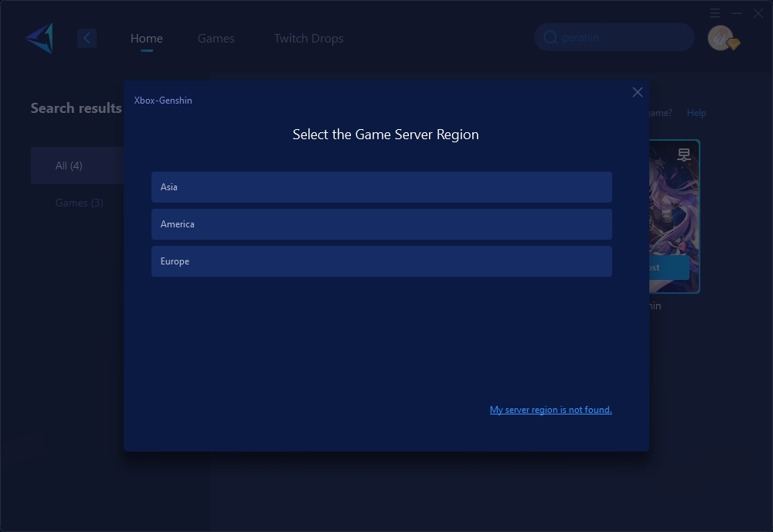The width and height of the screenshot is (773, 532).
Task: Open the hamburger menu icon
Action: click(x=715, y=13)
